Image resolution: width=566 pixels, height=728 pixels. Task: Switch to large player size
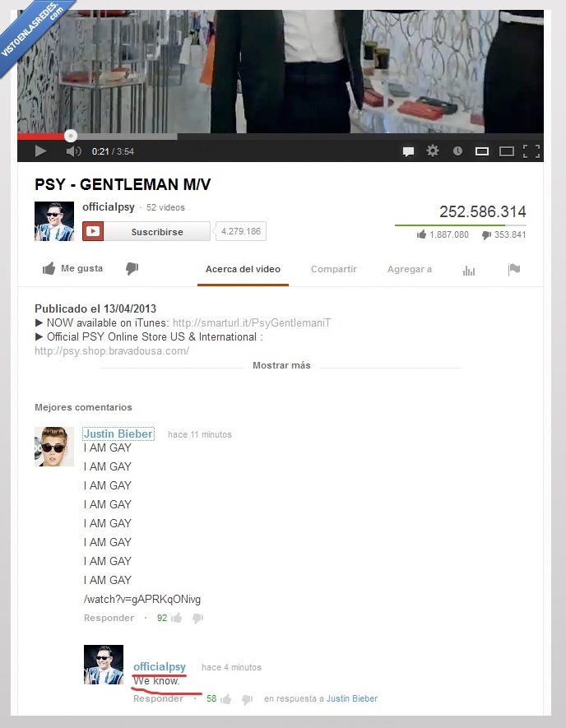click(507, 151)
